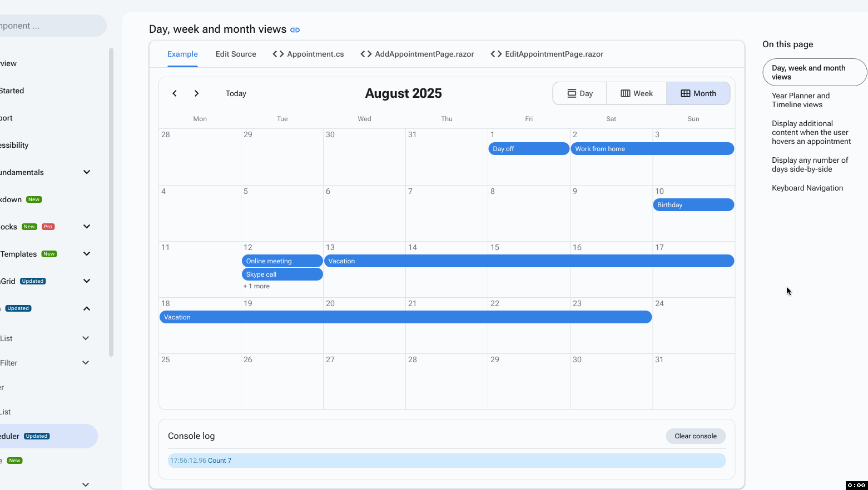
Task: Switch to Week view
Action: (x=636, y=93)
